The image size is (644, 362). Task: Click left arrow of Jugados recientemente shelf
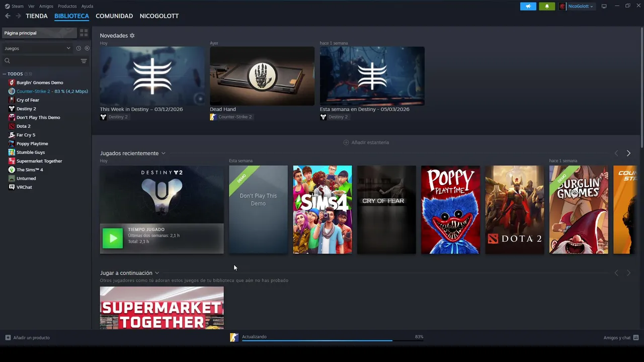point(616,153)
